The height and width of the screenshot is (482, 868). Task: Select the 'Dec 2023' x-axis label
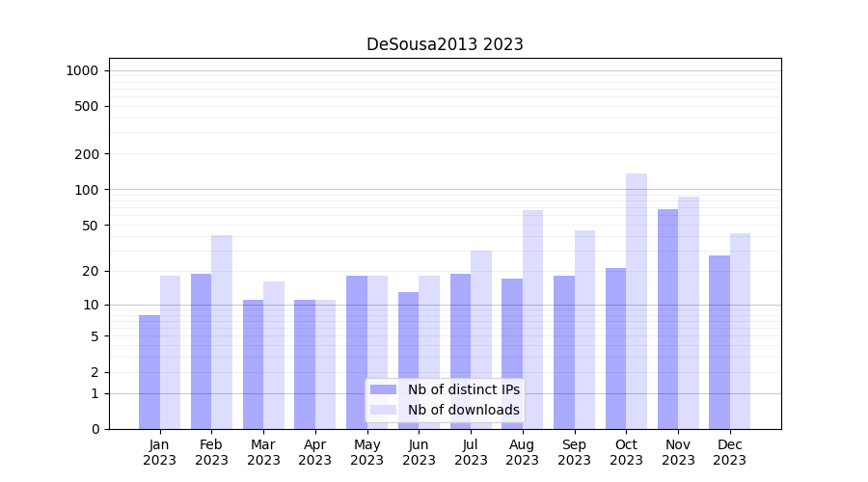[x=730, y=452]
